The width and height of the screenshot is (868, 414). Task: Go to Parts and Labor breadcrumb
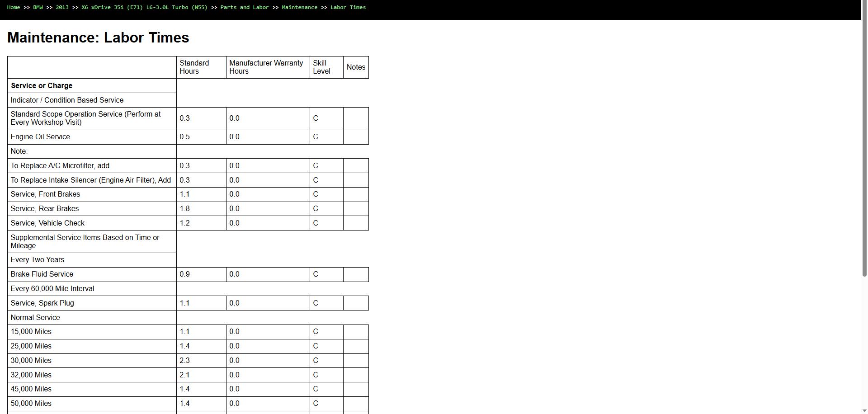pos(245,7)
